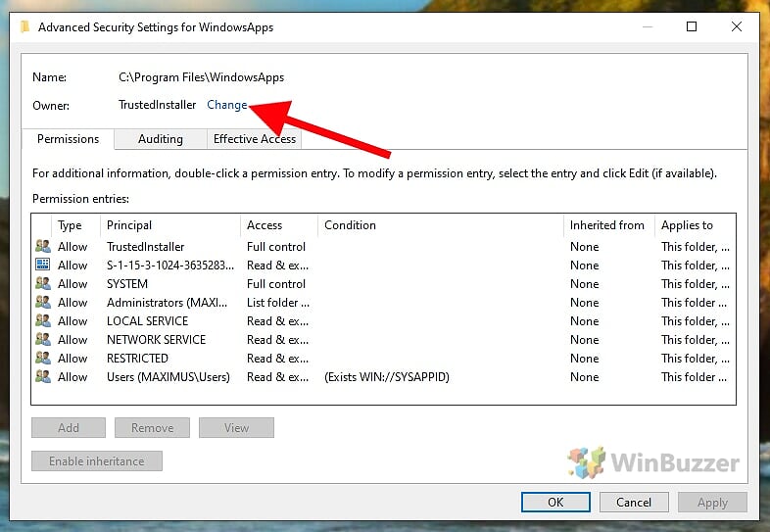Viewport: 770px width, 532px height.
Task: Click the View button
Action: pyautogui.click(x=236, y=428)
